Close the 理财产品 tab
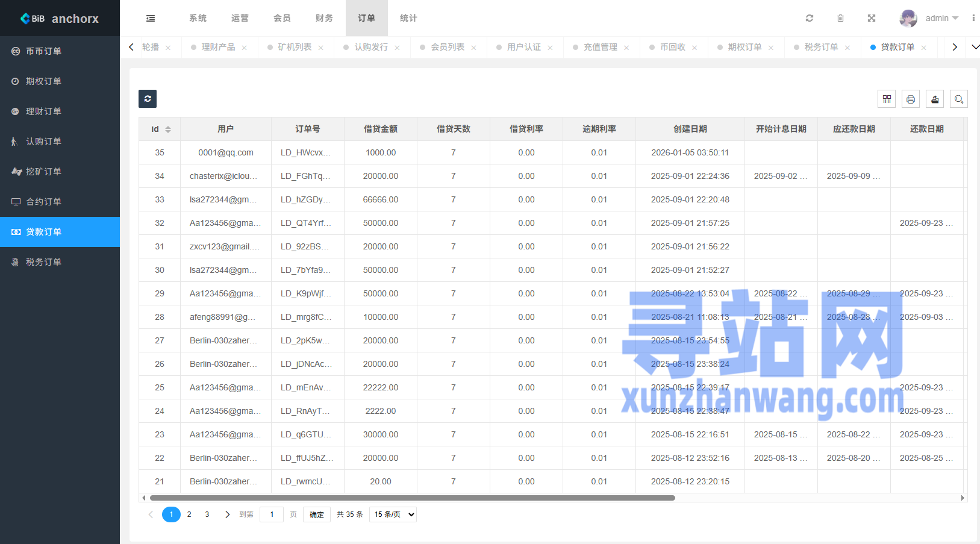Viewport: 980px width, 544px height. click(x=245, y=48)
